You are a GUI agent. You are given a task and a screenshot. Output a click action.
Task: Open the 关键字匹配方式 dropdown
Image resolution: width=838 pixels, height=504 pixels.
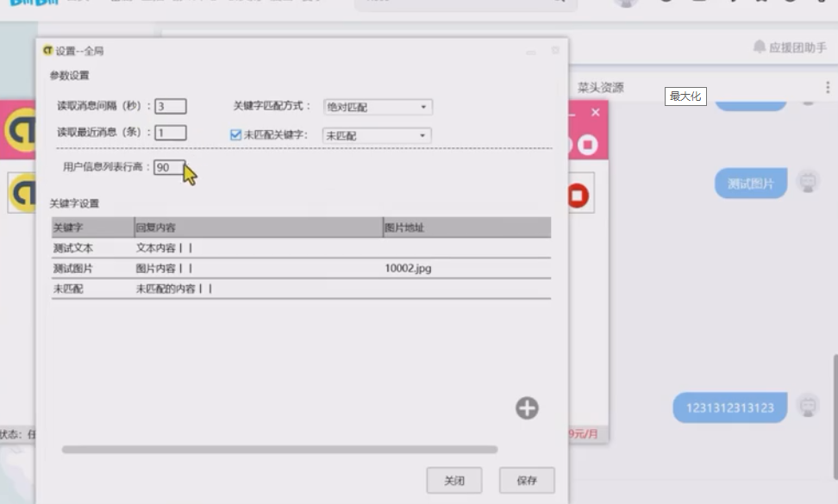click(x=378, y=107)
